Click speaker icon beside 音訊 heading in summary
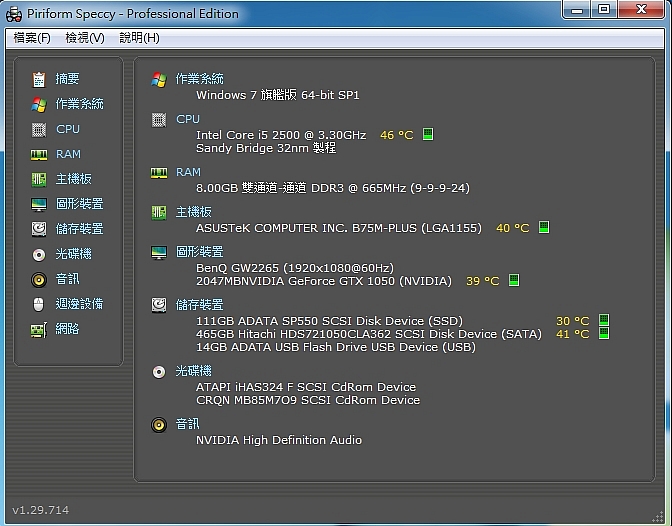 (x=159, y=425)
